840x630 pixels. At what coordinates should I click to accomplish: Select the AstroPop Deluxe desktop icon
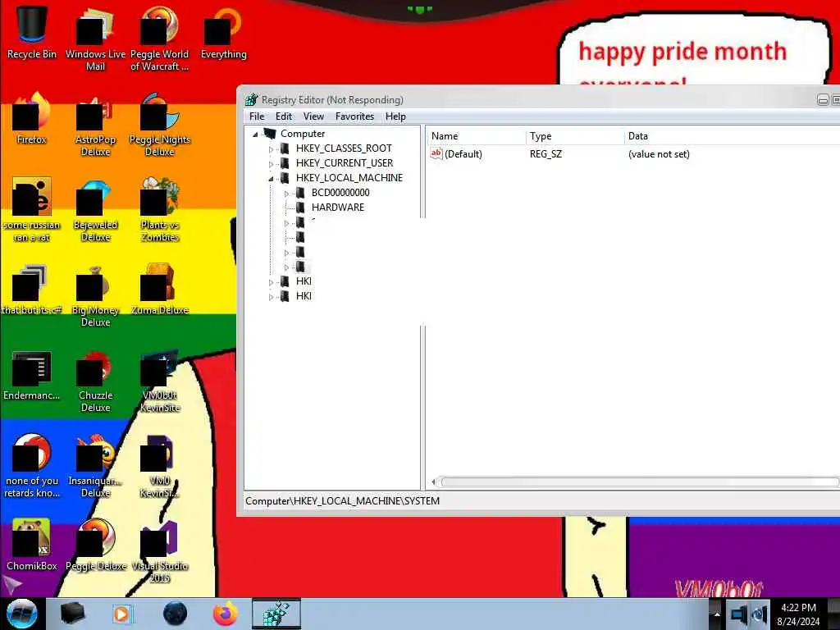pyautogui.click(x=95, y=125)
